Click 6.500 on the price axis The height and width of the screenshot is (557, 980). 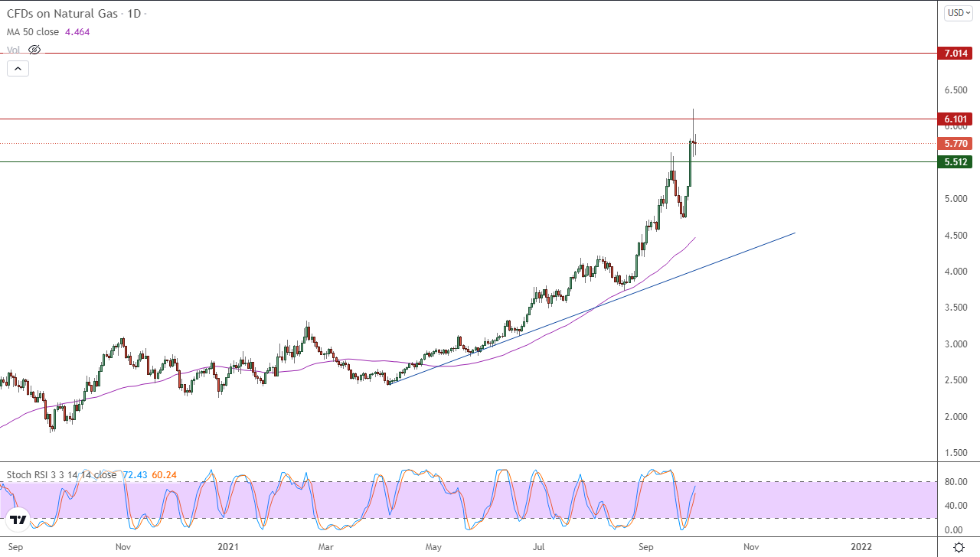pos(956,90)
